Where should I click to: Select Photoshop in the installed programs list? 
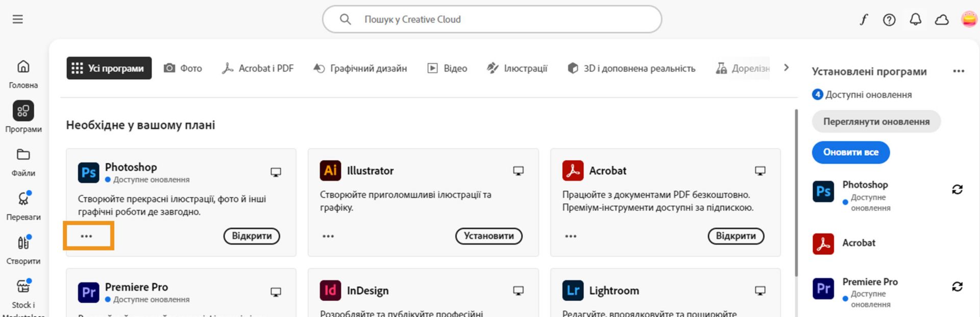pyautogui.click(x=865, y=185)
